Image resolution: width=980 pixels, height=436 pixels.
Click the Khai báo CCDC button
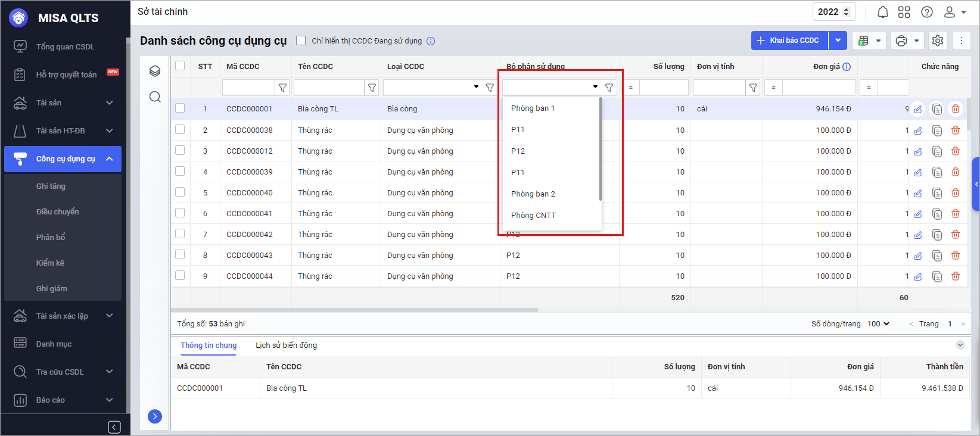789,41
